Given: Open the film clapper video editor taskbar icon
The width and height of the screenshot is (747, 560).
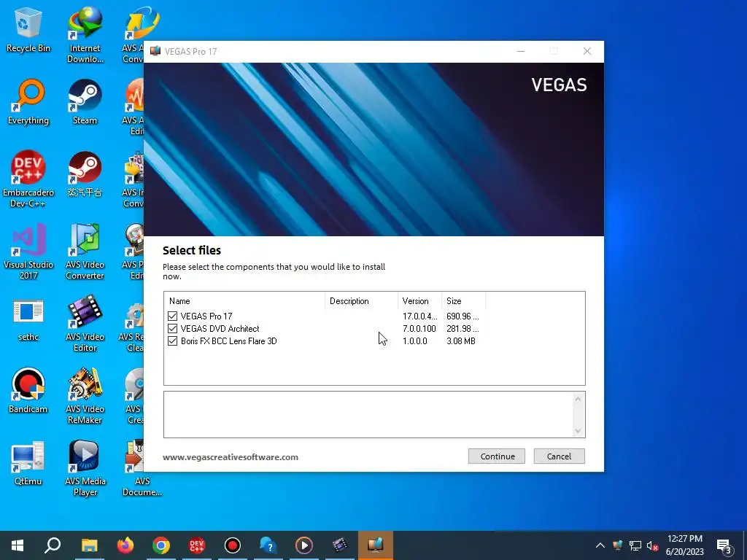Looking at the screenshot, I should [x=340, y=545].
